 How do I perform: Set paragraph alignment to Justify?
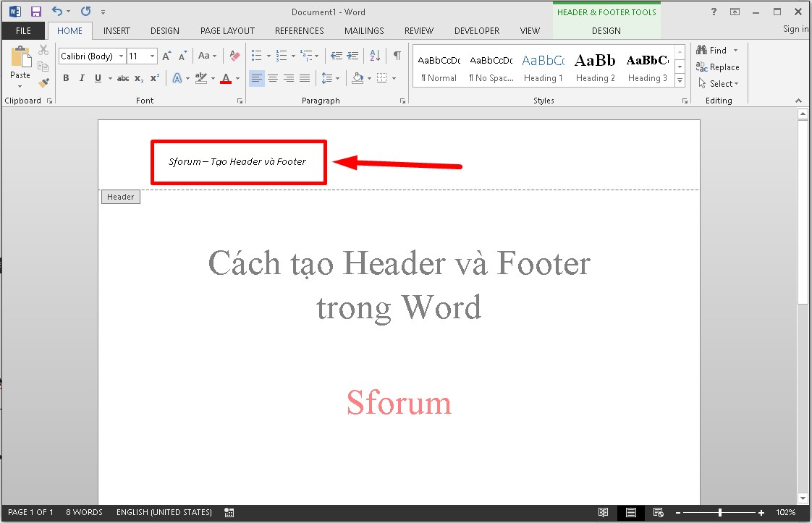point(305,78)
